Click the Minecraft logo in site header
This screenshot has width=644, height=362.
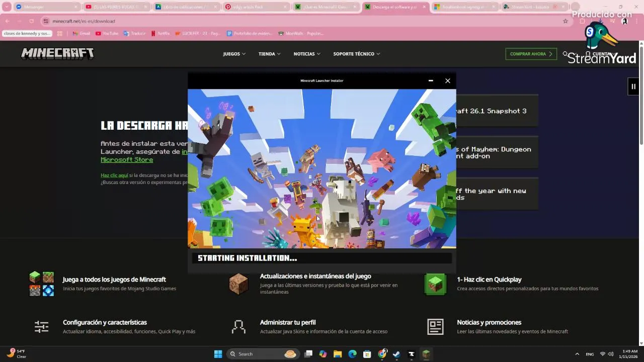57,54
